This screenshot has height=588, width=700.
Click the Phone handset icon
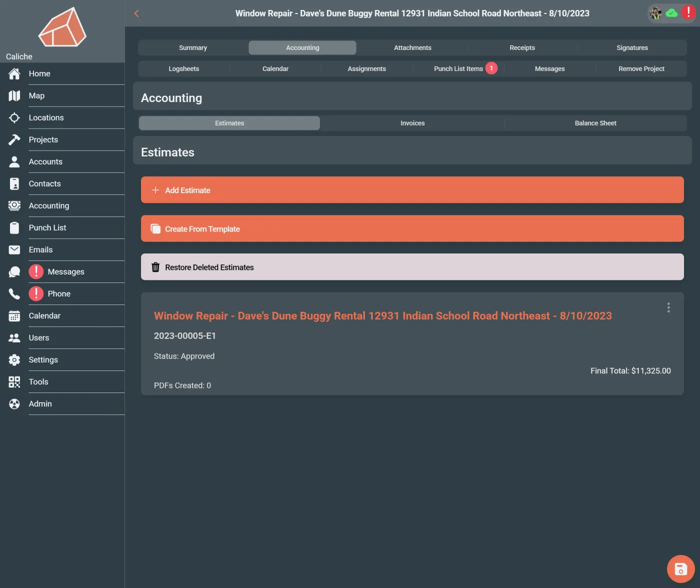[14, 293]
